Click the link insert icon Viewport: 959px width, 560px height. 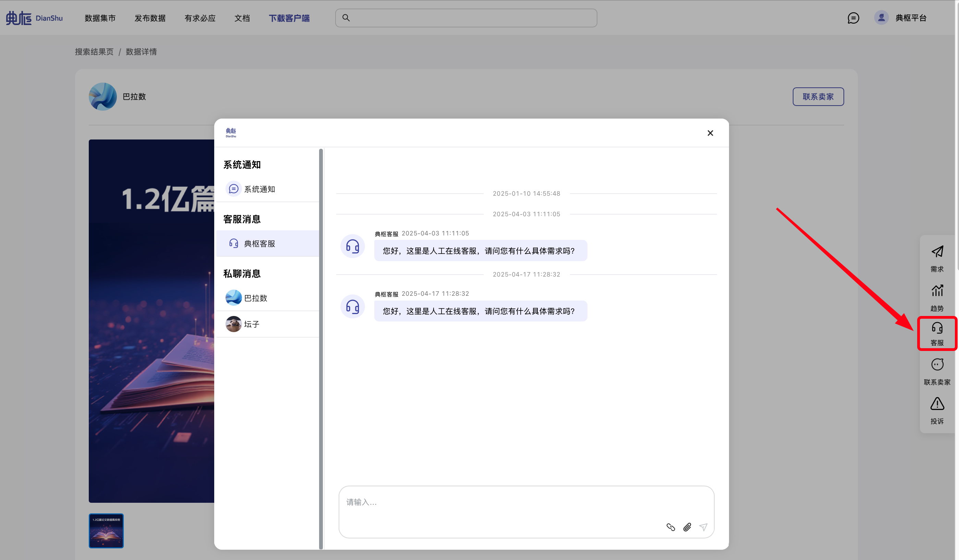pyautogui.click(x=670, y=527)
